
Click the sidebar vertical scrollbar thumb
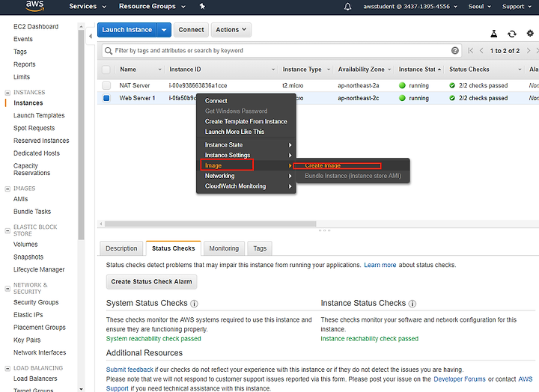[81, 135]
